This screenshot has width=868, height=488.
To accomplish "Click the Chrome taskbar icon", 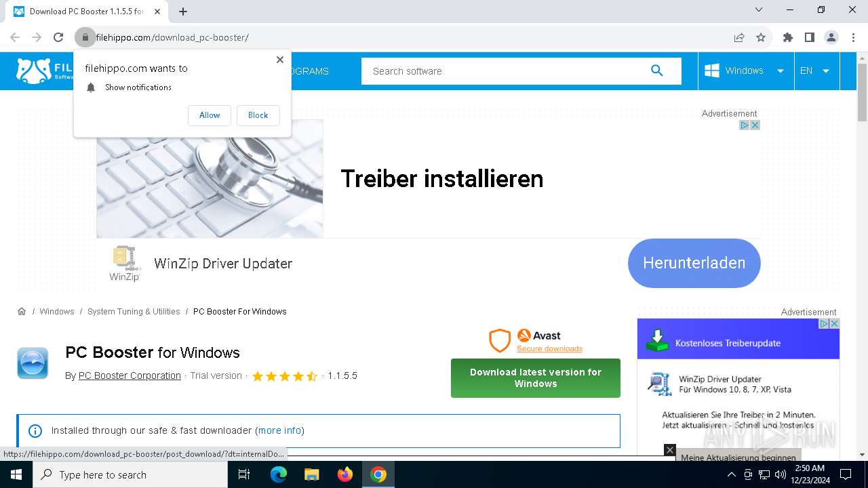I will [x=378, y=474].
